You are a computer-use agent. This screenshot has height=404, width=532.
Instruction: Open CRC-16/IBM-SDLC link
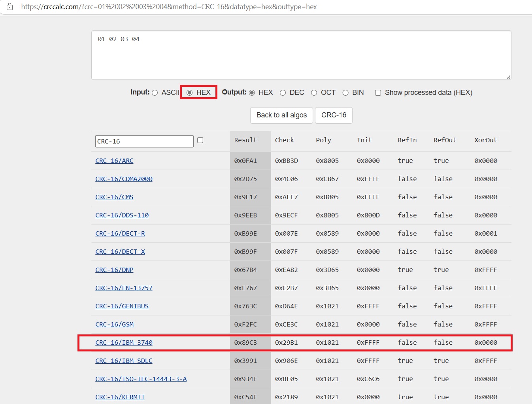(124, 361)
